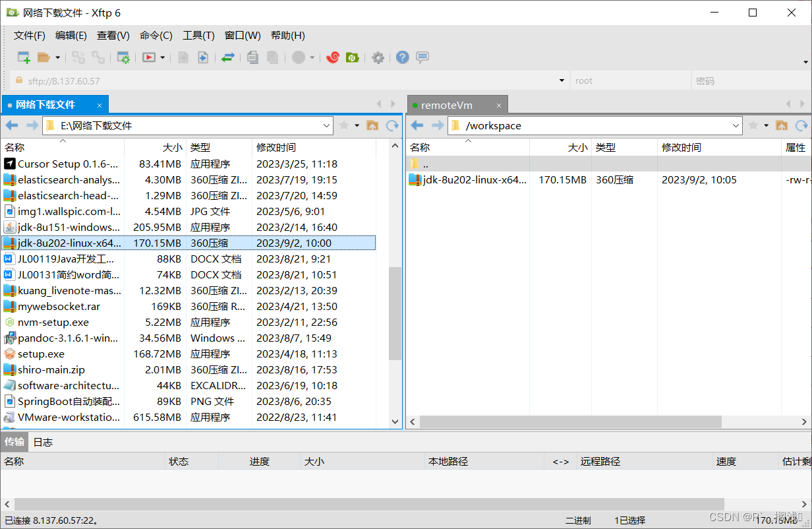This screenshot has height=529, width=812.
Task: Select the jdk-8u151-windows file in local pane
Action: pyautogui.click(x=188, y=227)
